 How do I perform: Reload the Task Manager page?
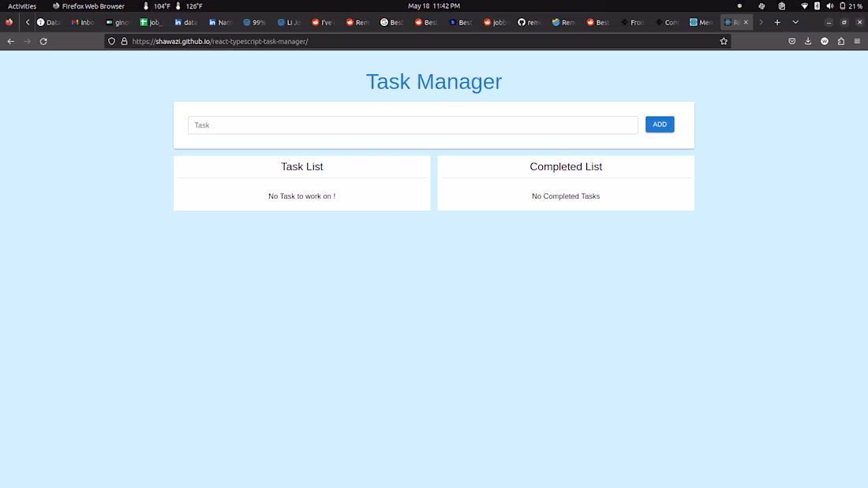click(x=43, y=41)
